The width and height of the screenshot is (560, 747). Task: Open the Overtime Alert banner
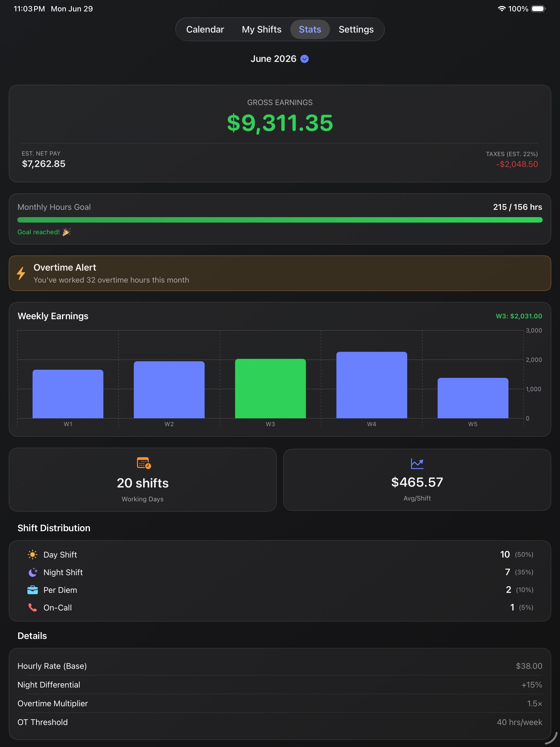280,273
